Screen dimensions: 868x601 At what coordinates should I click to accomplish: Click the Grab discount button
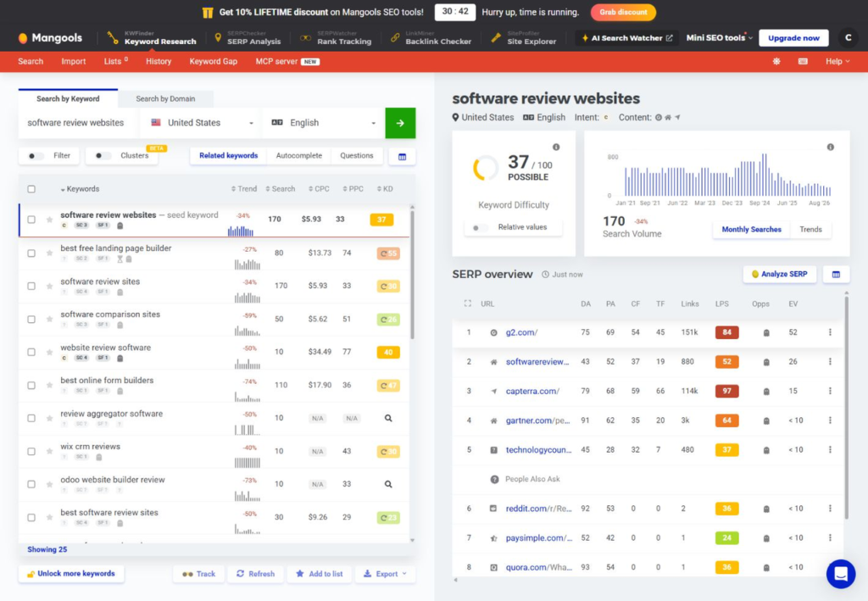[x=623, y=12]
